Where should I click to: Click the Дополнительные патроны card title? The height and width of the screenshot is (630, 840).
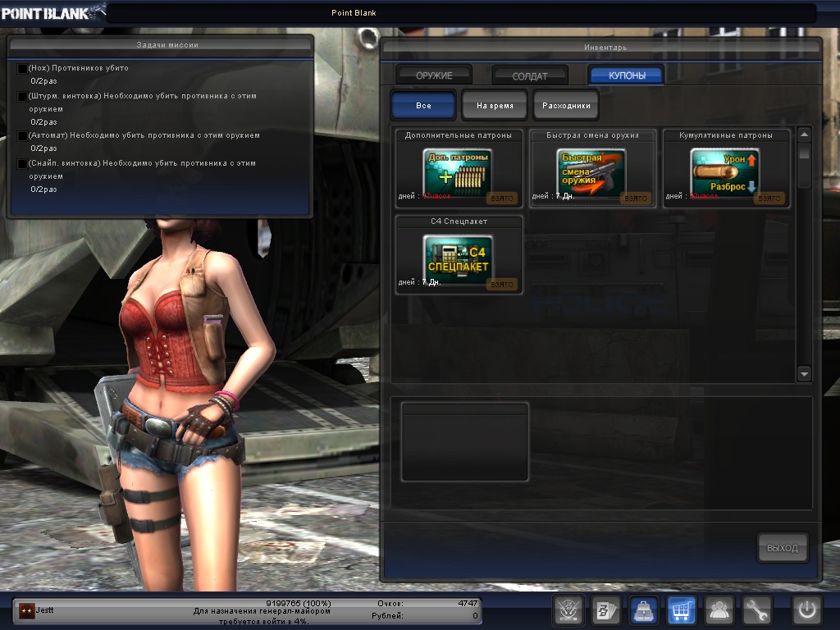coord(458,135)
